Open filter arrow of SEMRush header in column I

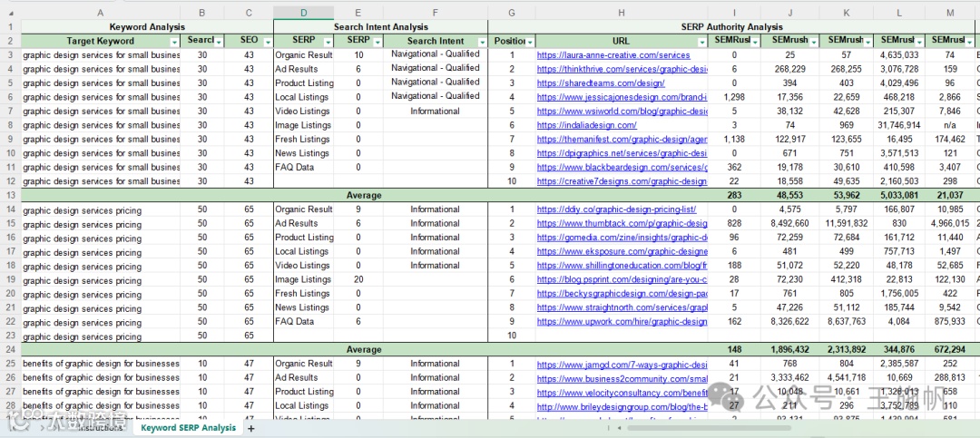(756, 42)
